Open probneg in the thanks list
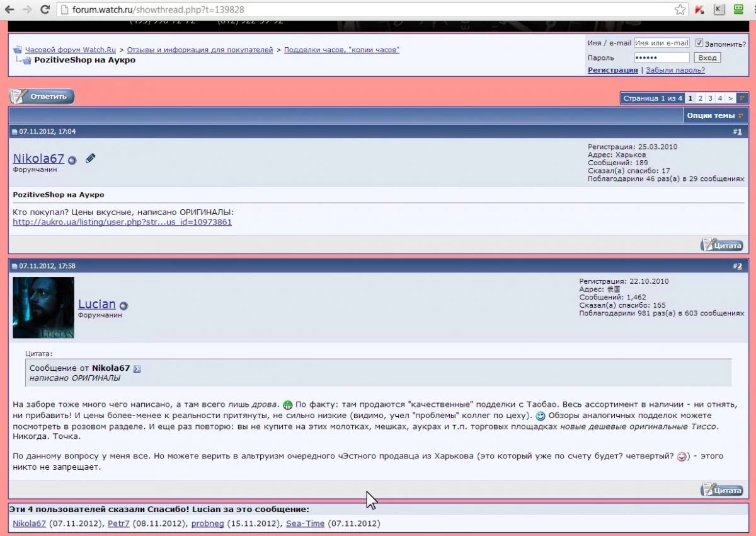This screenshot has width=756, height=536. [208, 523]
